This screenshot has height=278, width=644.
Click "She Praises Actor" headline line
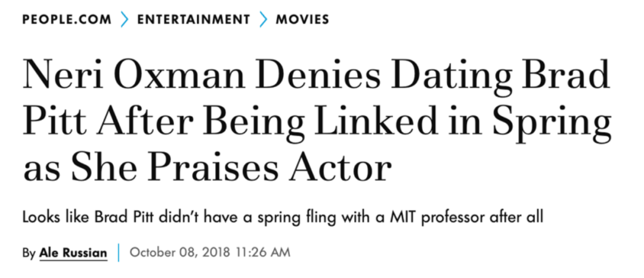[x=230, y=168]
